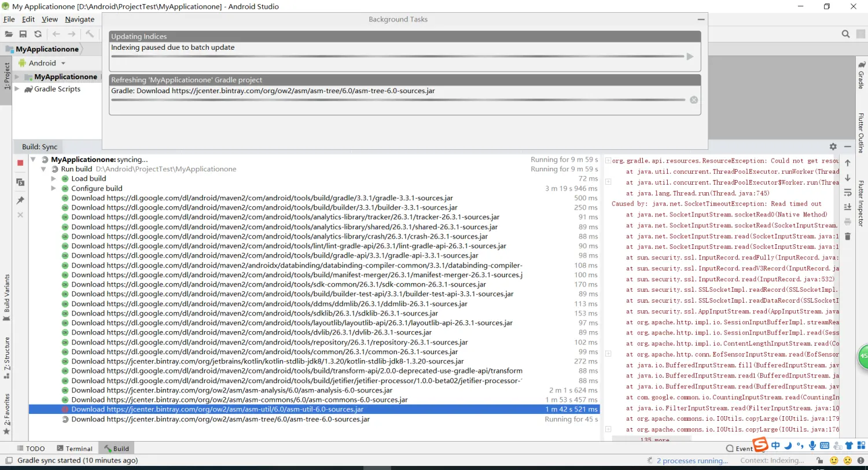Toggle soft-wrap icon in console

coord(848,192)
